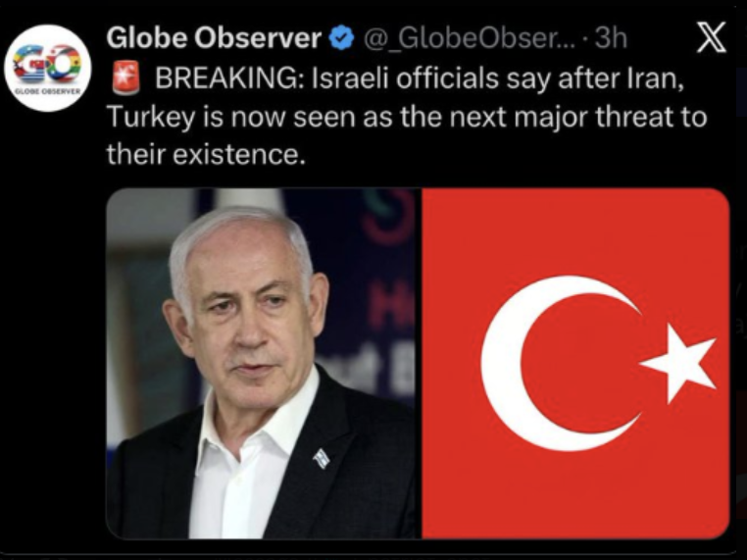This screenshot has height=560, width=747.
Task: Open the left photo of the man in a suit
Action: point(264,363)
